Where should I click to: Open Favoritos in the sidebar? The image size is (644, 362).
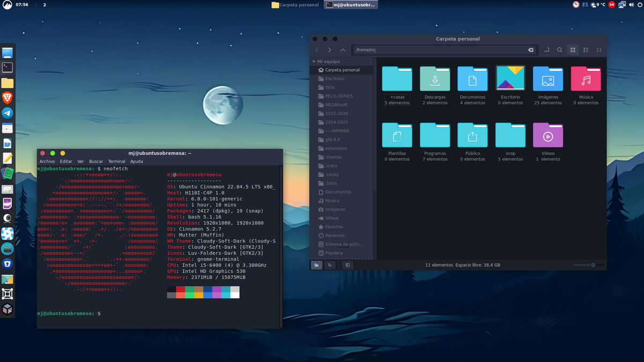pos(342,227)
